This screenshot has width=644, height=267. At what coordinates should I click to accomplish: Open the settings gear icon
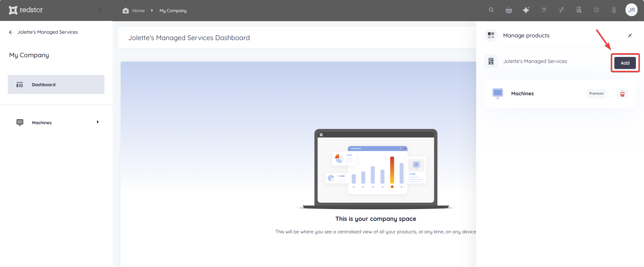(x=596, y=10)
